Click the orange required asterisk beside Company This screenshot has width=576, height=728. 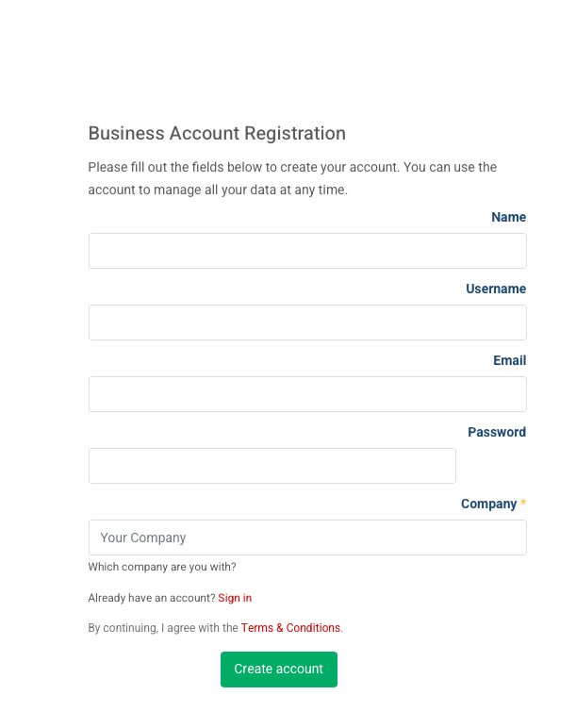523,504
